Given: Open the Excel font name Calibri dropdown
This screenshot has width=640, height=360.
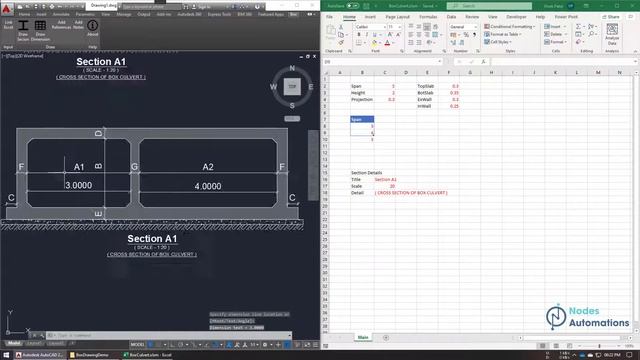Looking at the screenshot, I should [x=384, y=27].
